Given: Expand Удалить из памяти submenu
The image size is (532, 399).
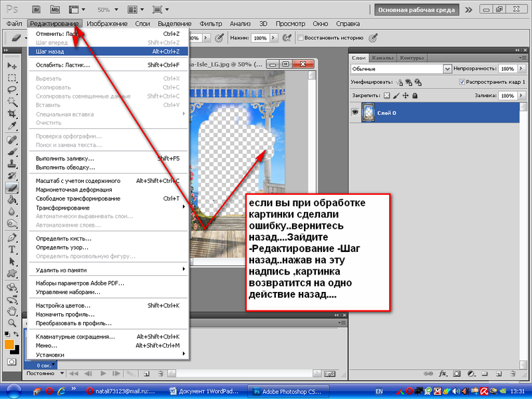Looking at the screenshot, I should (x=108, y=270).
